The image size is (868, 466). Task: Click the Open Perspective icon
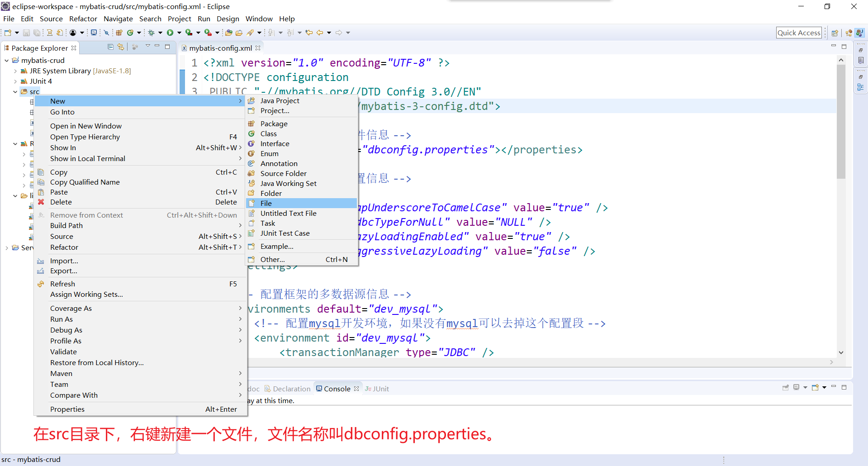tap(835, 33)
